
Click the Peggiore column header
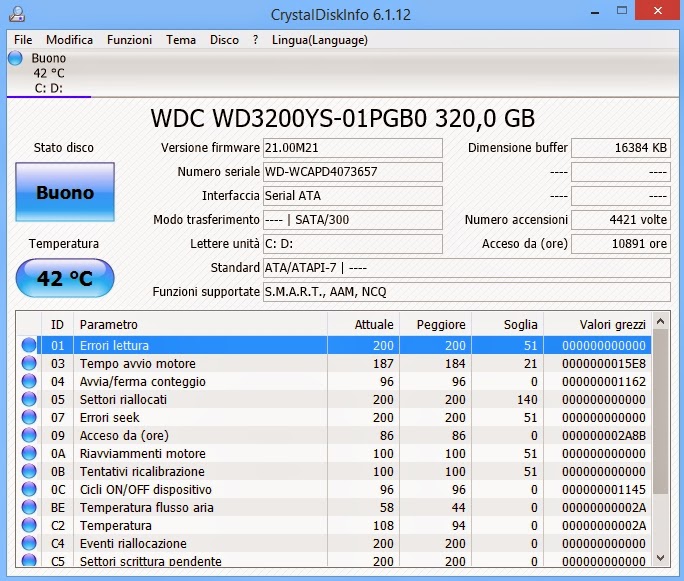coord(435,325)
